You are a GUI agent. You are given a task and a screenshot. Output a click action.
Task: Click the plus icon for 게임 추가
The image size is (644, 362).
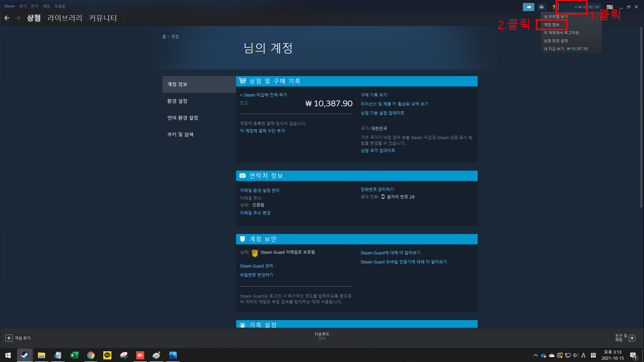click(9, 338)
